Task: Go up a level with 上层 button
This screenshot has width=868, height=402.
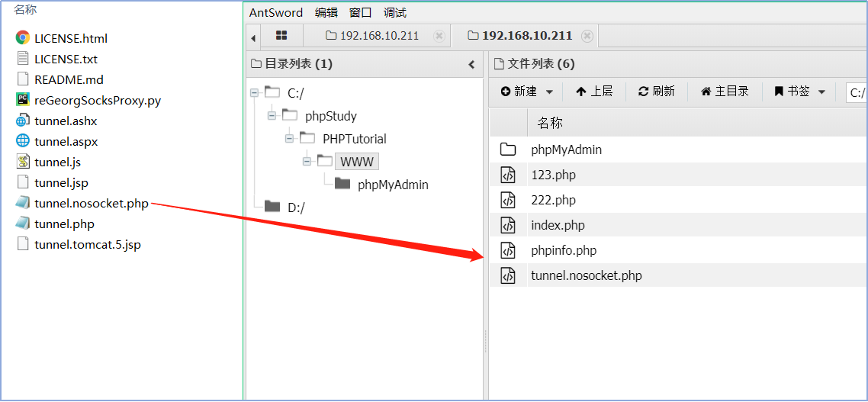Action: [594, 92]
